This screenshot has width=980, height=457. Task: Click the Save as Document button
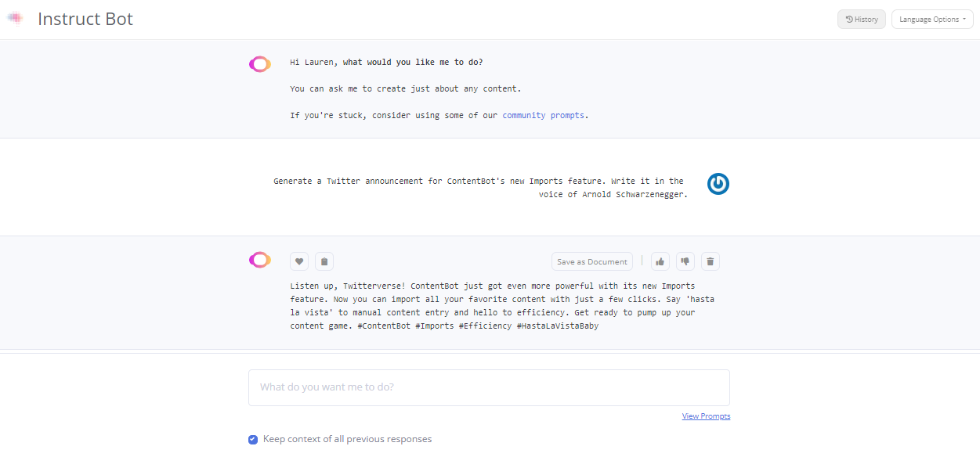(x=591, y=261)
